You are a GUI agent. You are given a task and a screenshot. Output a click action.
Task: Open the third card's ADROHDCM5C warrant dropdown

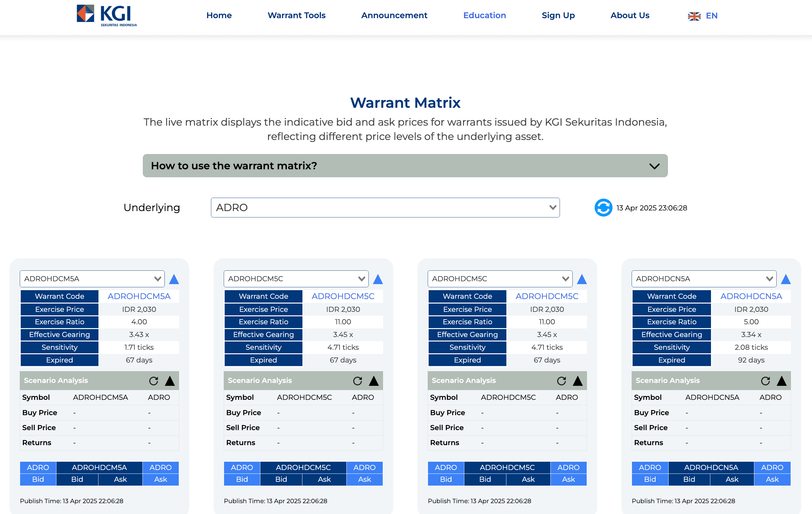pos(500,279)
